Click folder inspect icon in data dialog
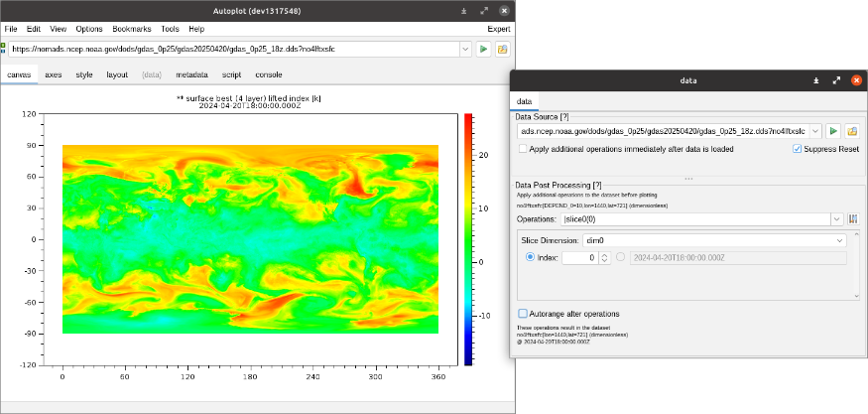The width and height of the screenshot is (868, 414). pos(851,131)
